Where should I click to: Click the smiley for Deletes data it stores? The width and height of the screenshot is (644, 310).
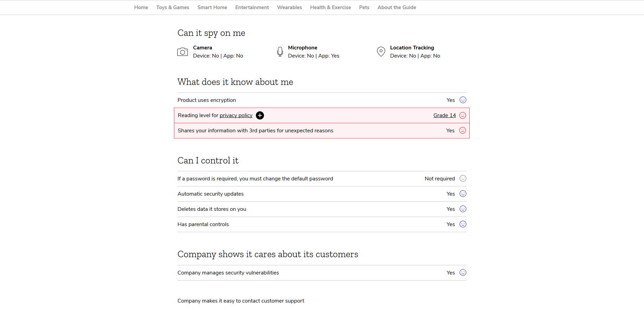(463, 209)
